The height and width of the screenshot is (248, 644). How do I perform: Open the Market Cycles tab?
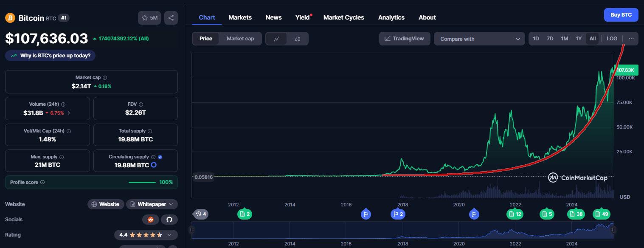coord(344,17)
